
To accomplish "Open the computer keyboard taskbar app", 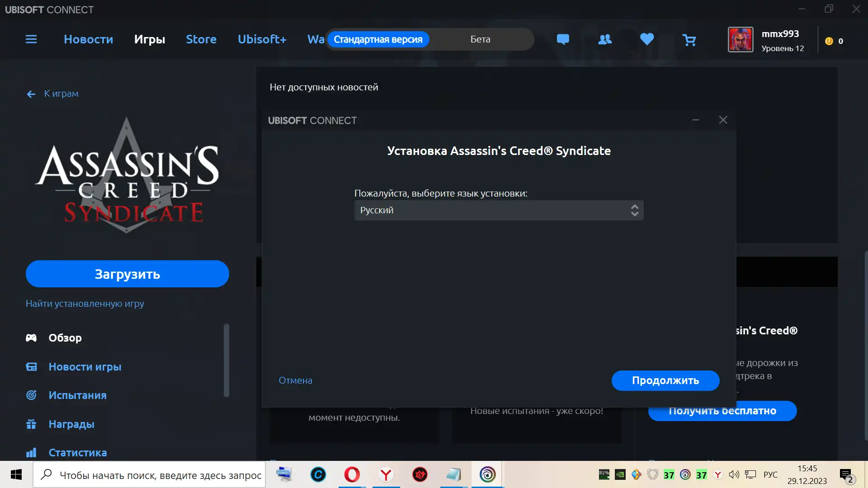I will 284,474.
